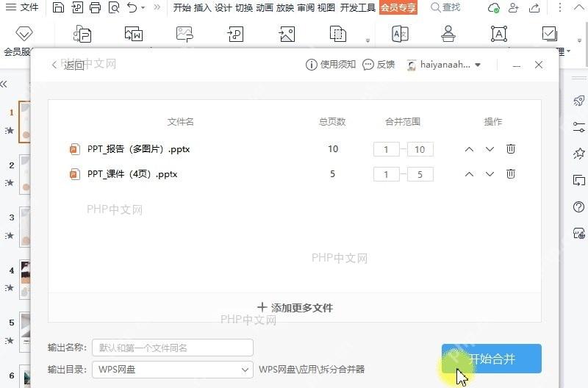Image resolution: width=588 pixels, height=388 pixels.
Task: Open 反馈 feedback
Action: coord(379,65)
